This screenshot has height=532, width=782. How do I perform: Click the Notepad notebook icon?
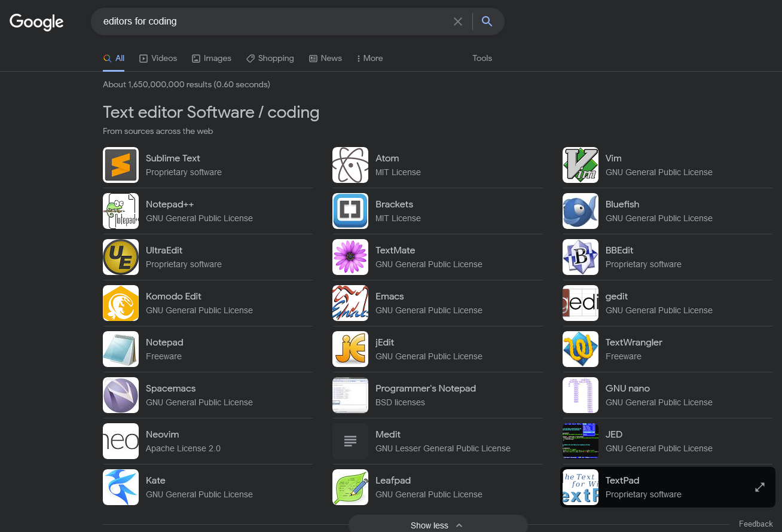[121, 349]
